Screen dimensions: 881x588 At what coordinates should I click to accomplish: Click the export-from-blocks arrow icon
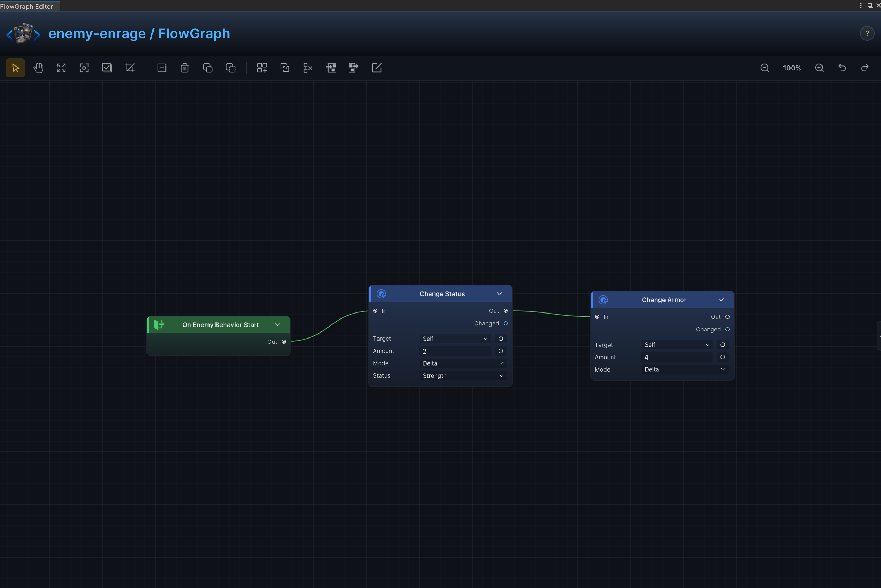(354, 68)
